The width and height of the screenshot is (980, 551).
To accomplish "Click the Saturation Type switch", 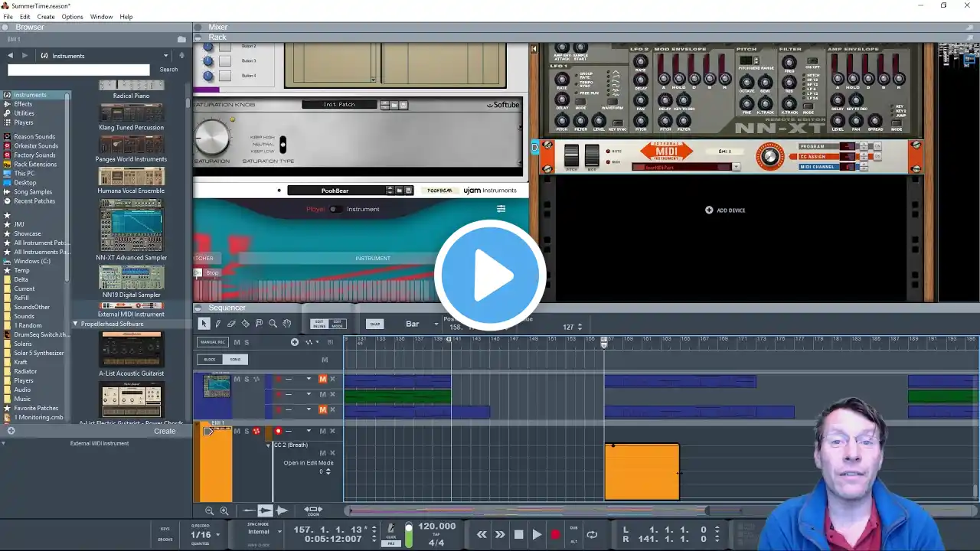I will point(283,144).
